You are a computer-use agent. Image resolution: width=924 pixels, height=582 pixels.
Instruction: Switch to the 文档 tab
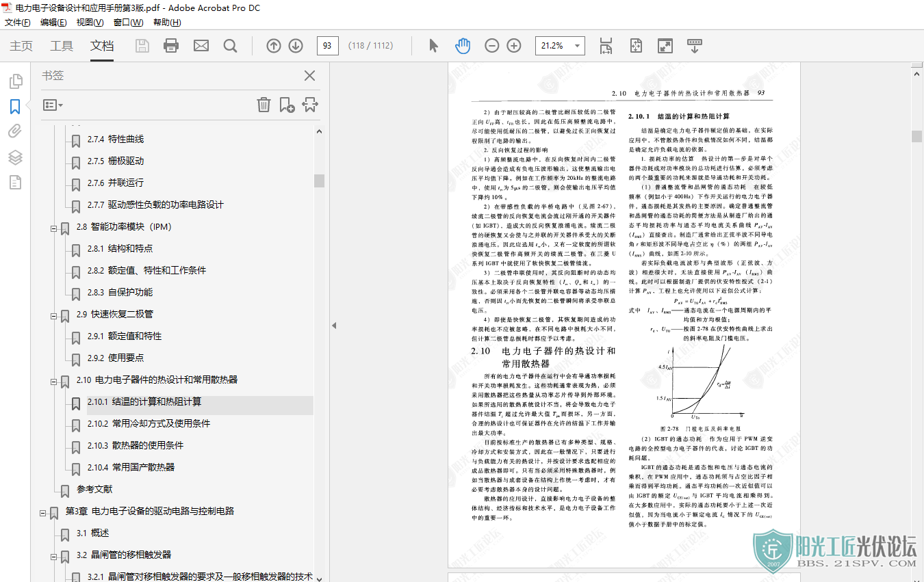(x=102, y=46)
